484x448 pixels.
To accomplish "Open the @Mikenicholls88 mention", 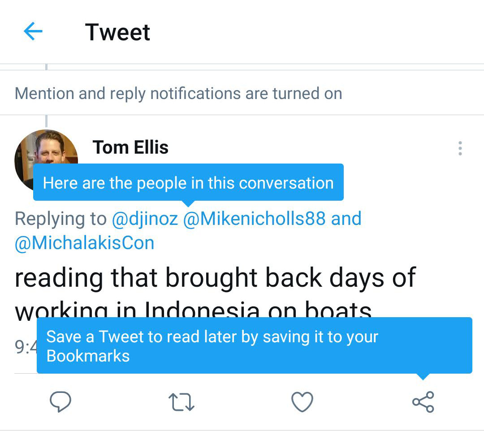I will pos(255,219).
